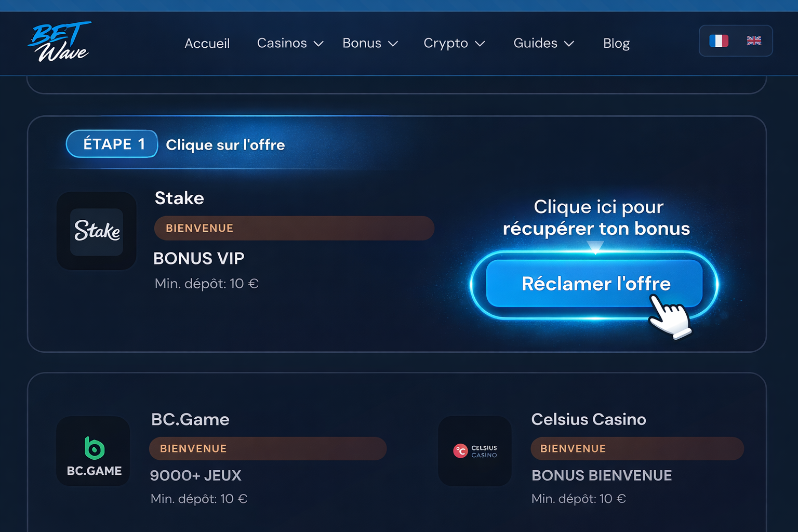Click the Stake casino logo
The width and height of the screenshot is (798, 532).
coord(97,231)
